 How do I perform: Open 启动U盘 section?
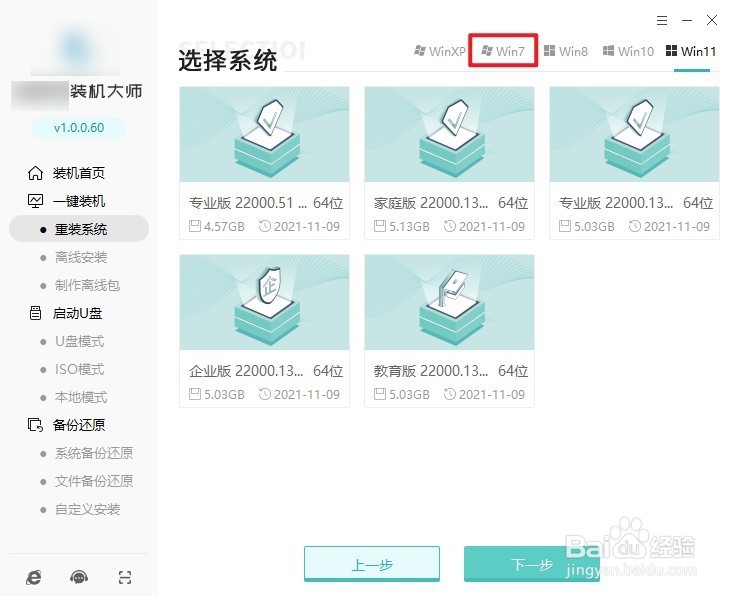77,313
